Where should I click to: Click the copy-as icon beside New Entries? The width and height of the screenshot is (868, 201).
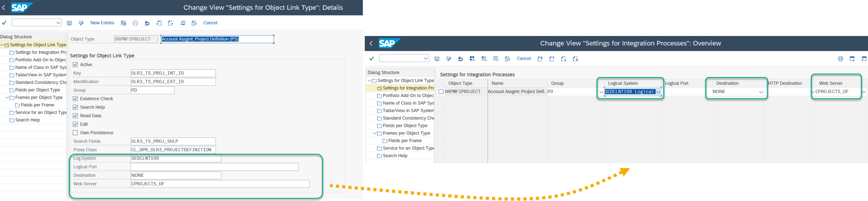(x=124, y=23)
